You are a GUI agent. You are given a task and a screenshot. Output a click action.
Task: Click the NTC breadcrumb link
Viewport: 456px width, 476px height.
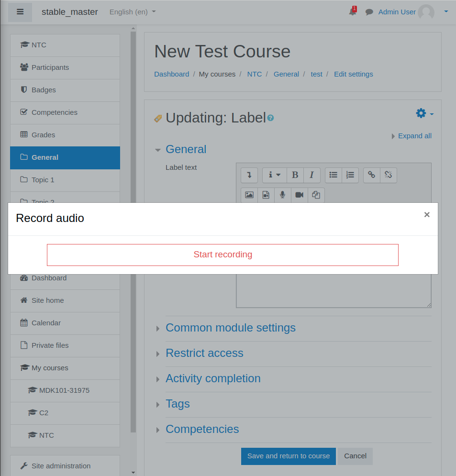255,74
